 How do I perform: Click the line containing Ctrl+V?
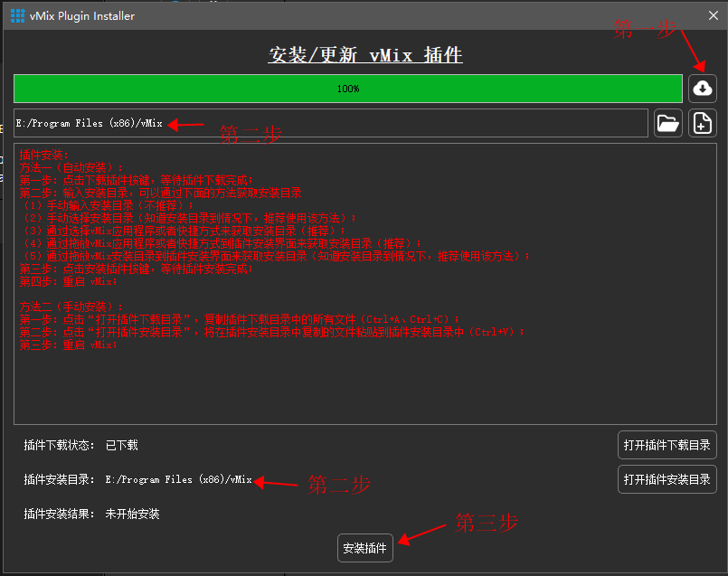[272, 332]
